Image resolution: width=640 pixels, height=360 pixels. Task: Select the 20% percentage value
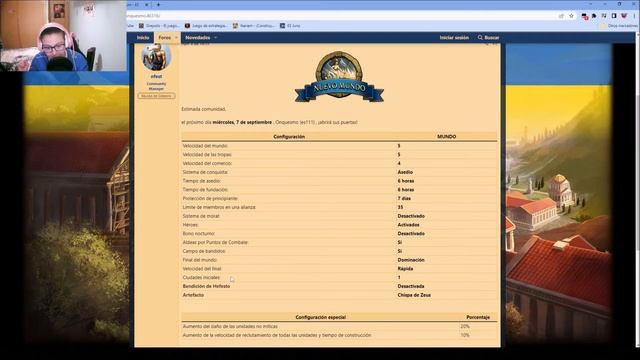tap(465, 327)
